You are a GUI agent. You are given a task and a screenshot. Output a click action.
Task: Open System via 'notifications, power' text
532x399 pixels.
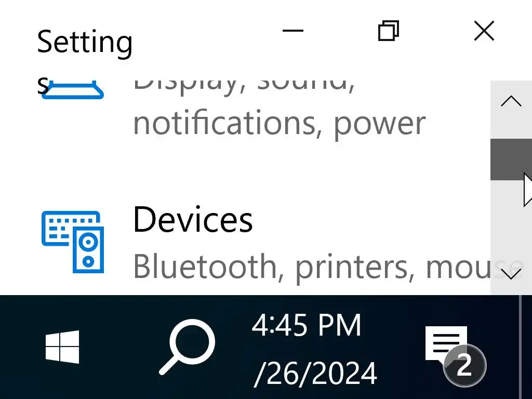[x=280, y=124]
